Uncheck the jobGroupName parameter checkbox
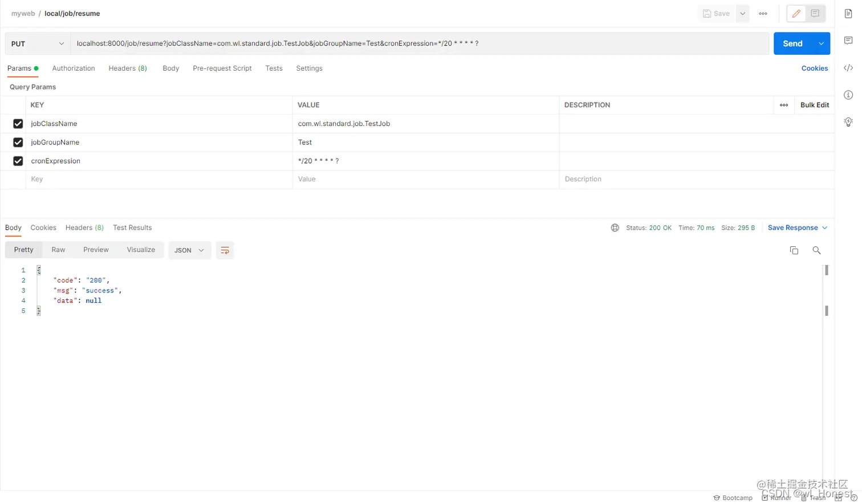862x504 pixels. point(18,143)
